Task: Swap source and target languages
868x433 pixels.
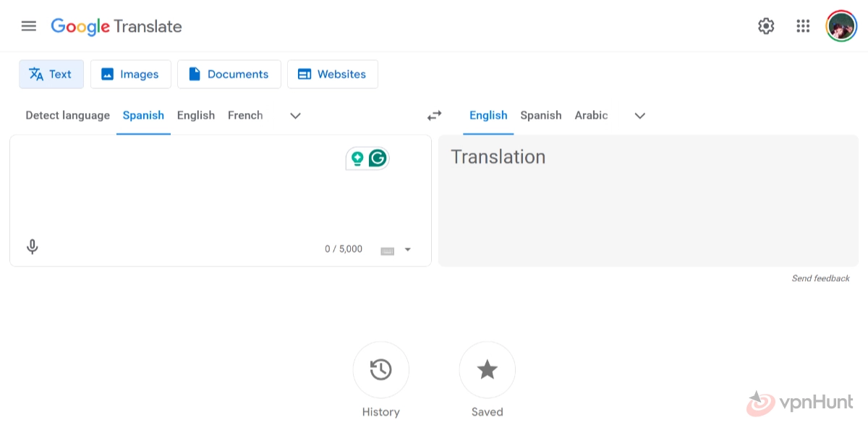Action: (434, 115)
